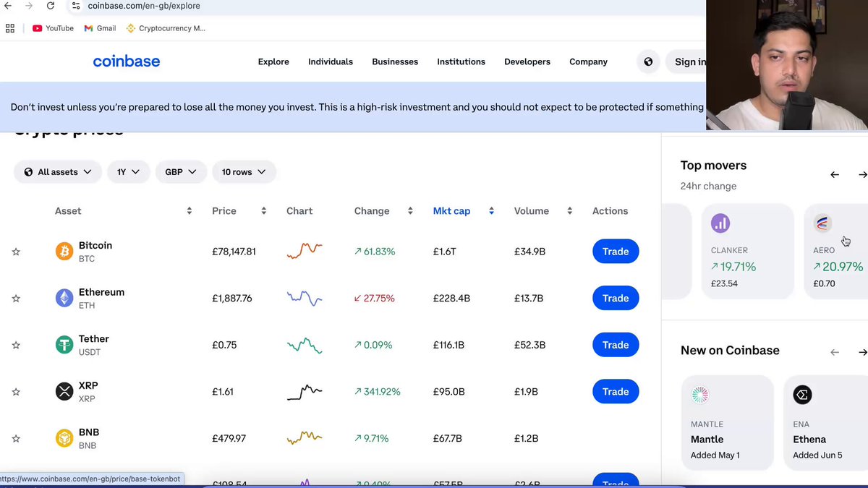868x488 pixels.
Task: Click the XRP coin icon
Action: 64,392
